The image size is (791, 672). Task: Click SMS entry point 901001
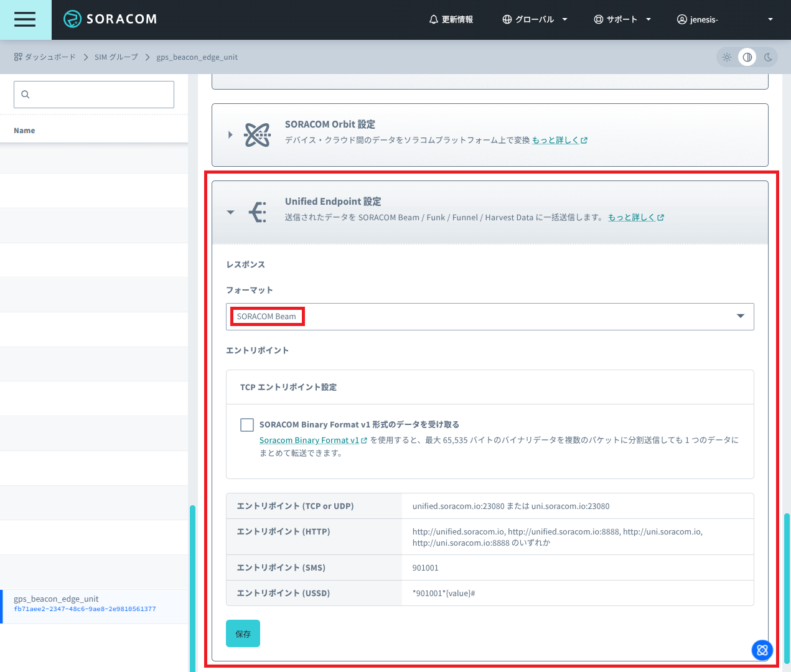(426, 567)
